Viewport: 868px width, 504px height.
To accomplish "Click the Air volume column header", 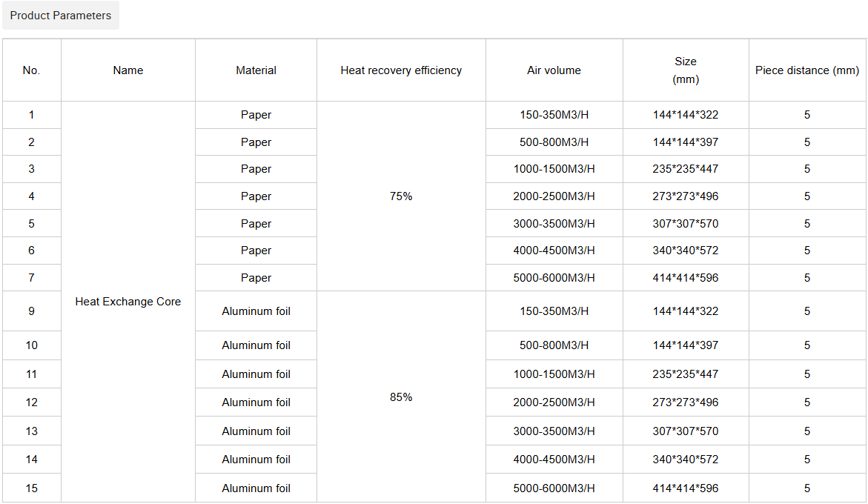I will [554, 70].
